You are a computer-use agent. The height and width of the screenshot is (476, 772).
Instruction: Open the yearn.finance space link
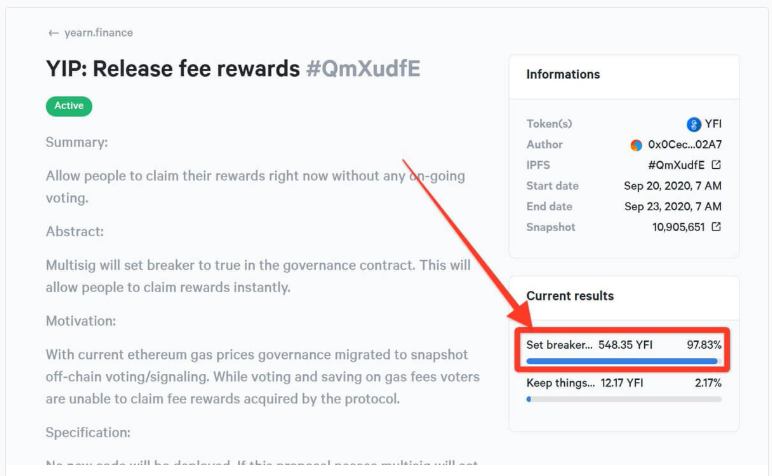pos(98,33)
